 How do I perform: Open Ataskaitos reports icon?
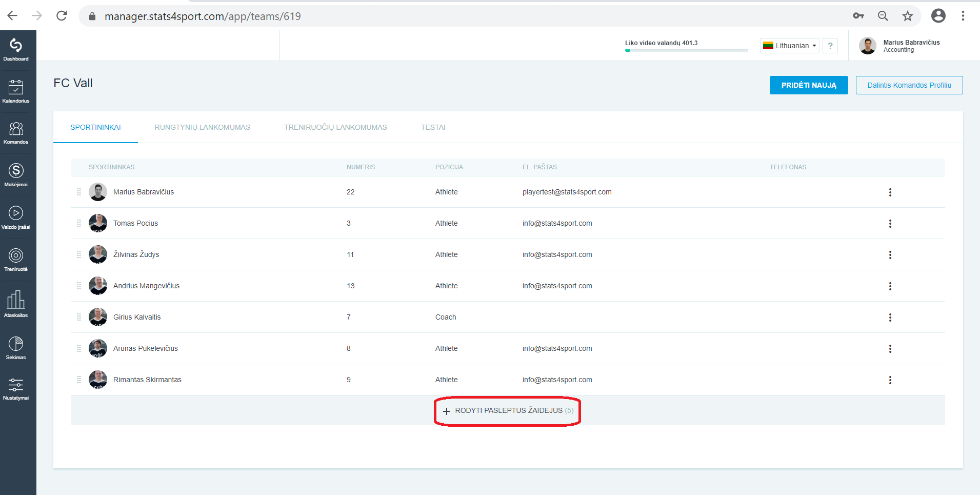[x=16, y=304]
